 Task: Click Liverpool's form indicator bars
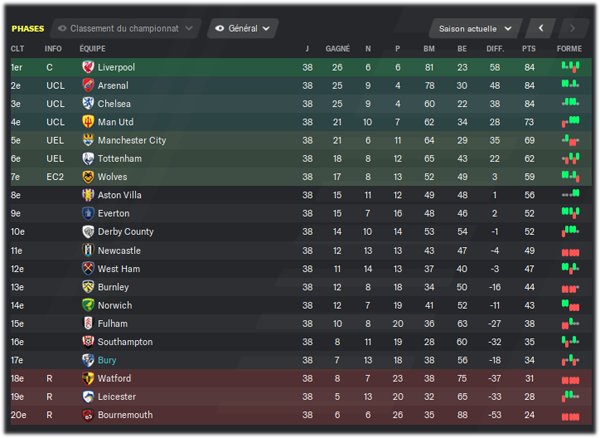coord(570,67)
